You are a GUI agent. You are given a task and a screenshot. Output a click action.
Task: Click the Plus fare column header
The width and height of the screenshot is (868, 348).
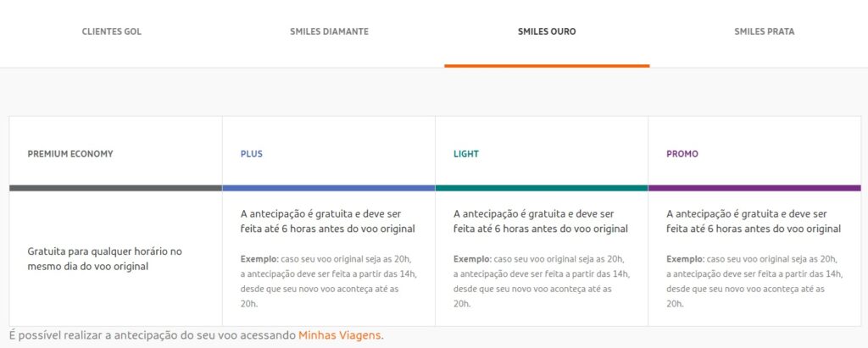point(252,154)
